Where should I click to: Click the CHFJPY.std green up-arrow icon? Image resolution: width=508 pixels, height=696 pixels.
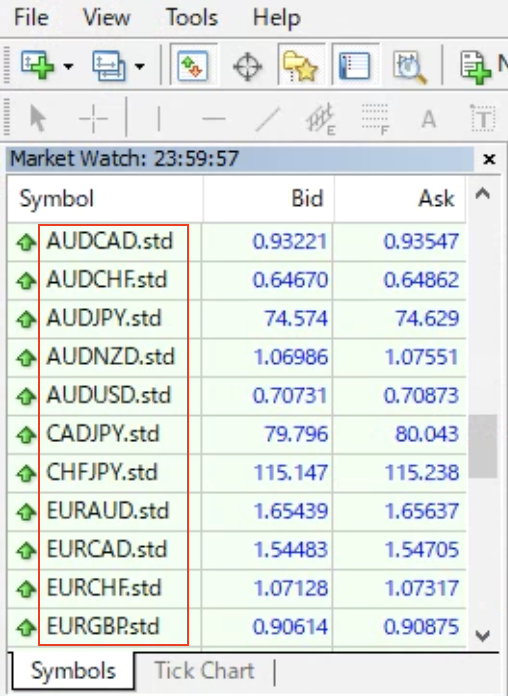(x=26, y=474)
